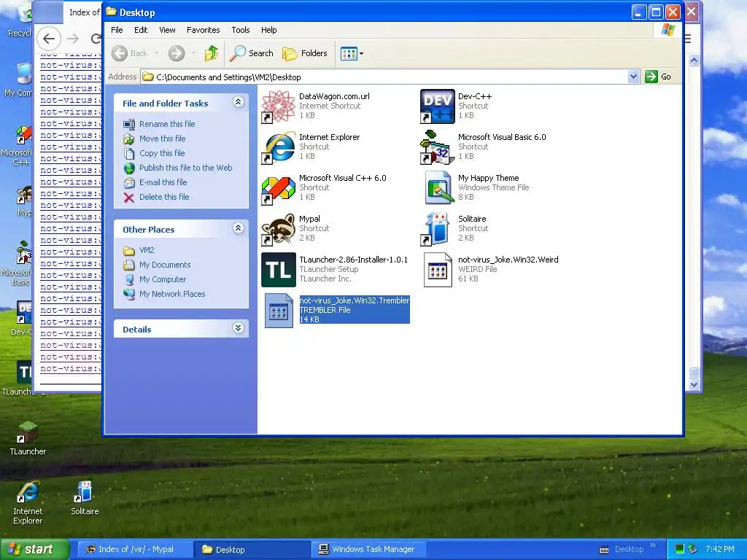The image size is (747, 560).
Task: Collapse the Other Places panel
Action: (239, 228)
